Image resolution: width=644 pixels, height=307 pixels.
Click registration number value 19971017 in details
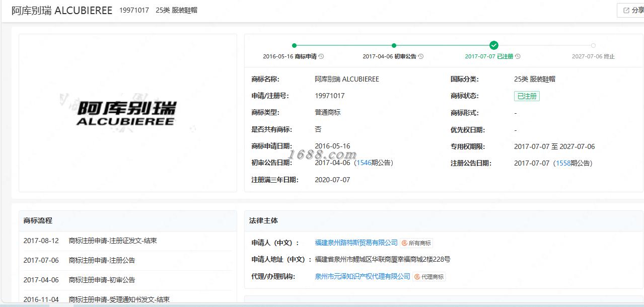[330, 96]
